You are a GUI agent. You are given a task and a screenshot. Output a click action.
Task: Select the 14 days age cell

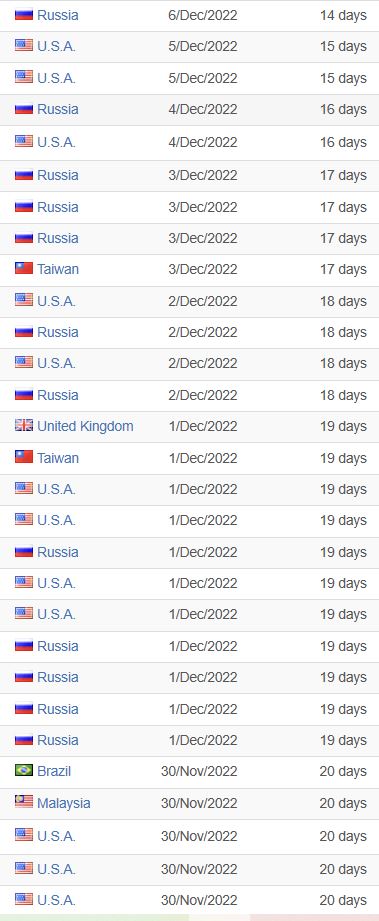[343, 15]
